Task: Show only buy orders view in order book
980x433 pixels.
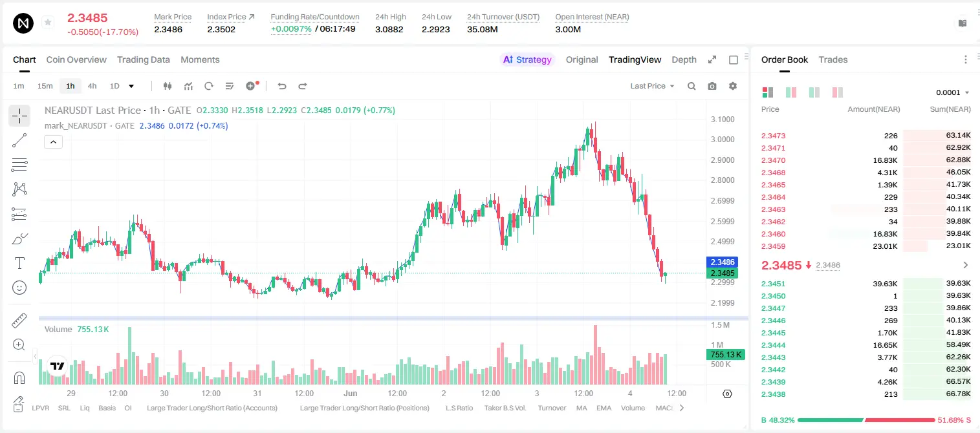Action: tap(814, 92)
